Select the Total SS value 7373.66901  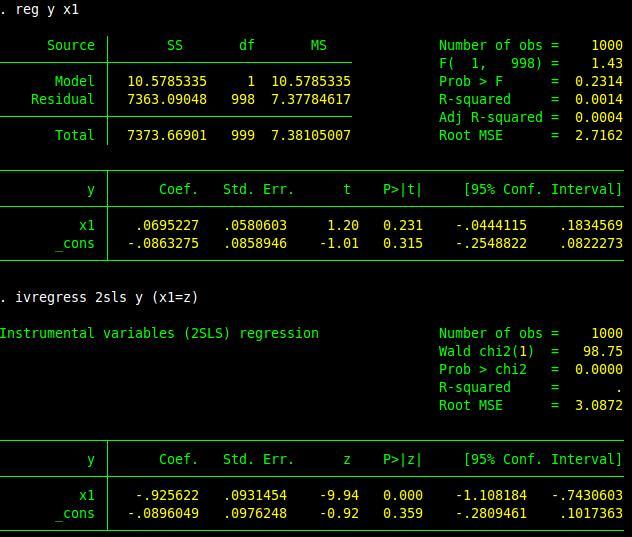point(167,135)
